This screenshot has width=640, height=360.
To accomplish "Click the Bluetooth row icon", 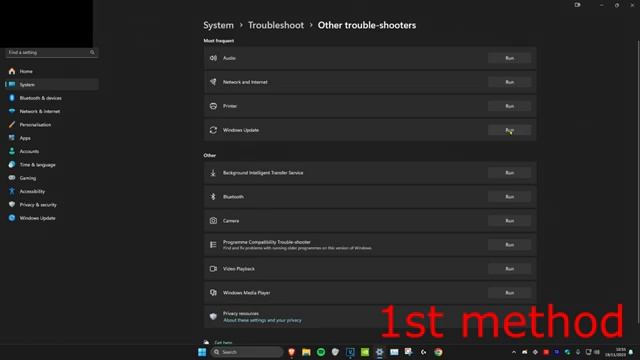I will [213, 197].
